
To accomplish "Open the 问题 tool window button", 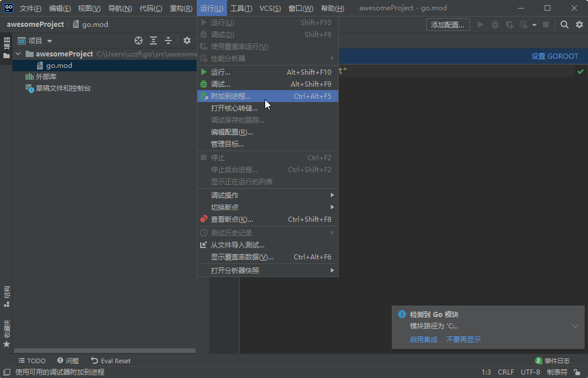I will [68, 361].
